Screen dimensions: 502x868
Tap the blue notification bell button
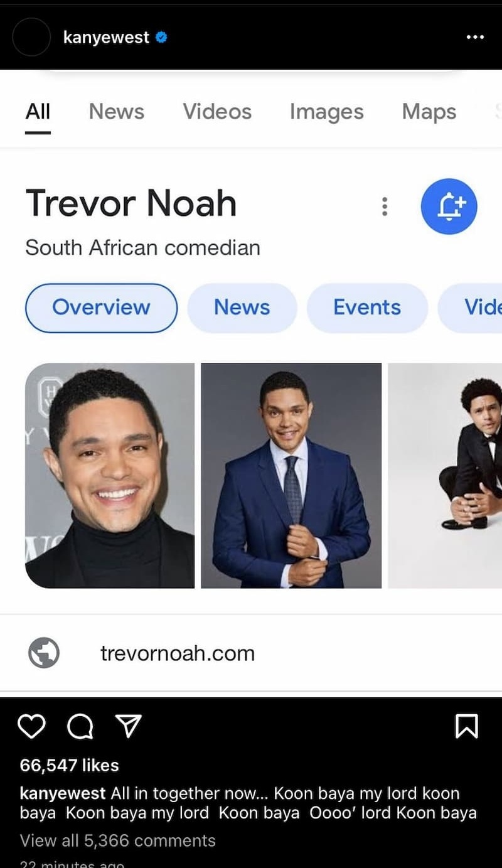449,206
